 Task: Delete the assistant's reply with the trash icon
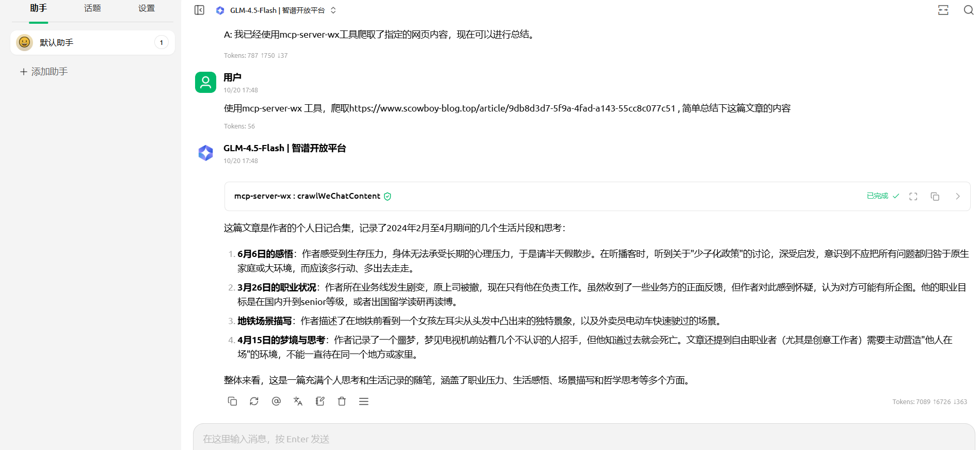pos(342,401)
